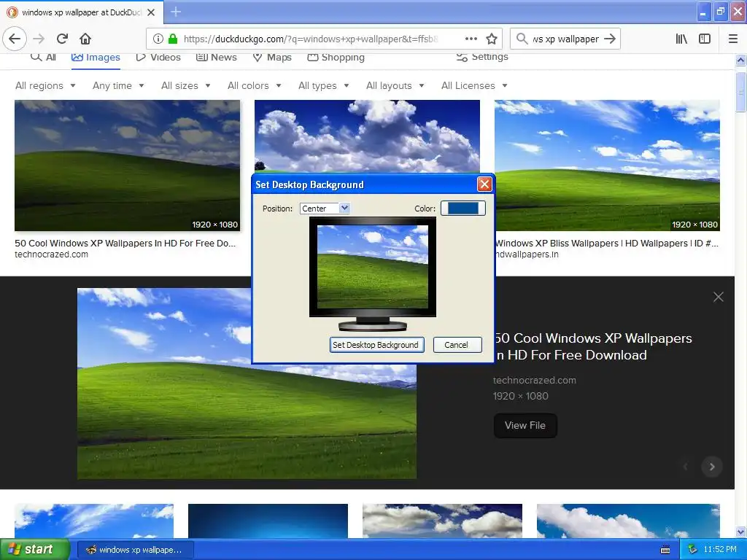Go to the Home page icon
747x560 pixels.
coord(85,39)
